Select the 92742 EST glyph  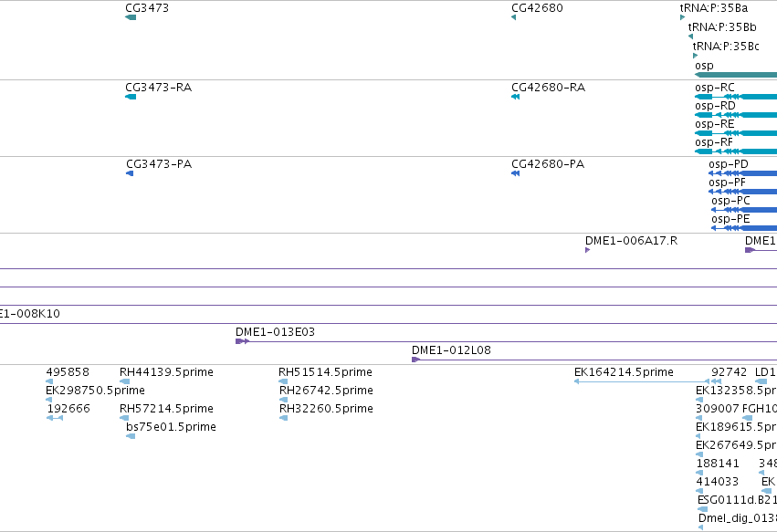tap(716, 381)
